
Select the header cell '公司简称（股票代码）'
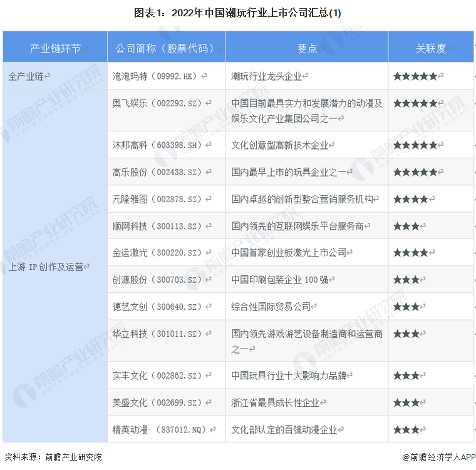pyautogui.click(x=167, y=47)
